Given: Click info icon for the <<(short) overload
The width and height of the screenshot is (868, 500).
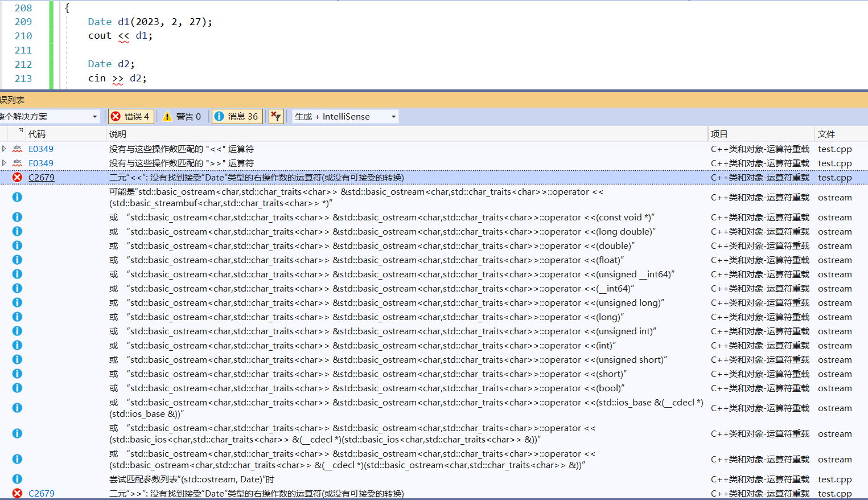Looking at the screenshot, I should point(18,374).
